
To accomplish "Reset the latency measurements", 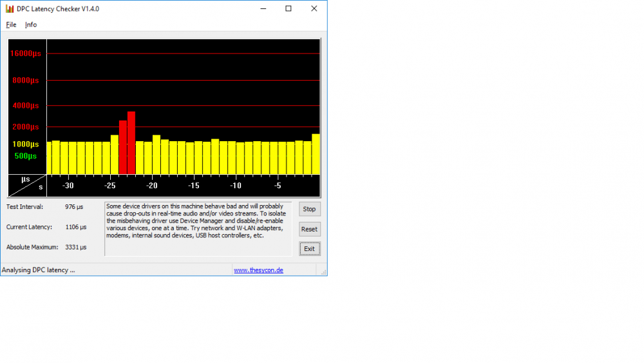I will (x=309, y=230).
